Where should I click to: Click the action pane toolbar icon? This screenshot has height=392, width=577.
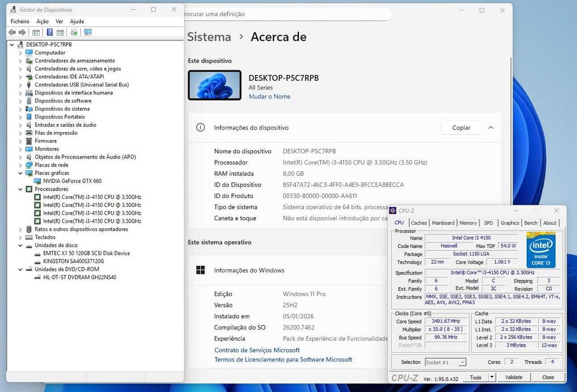tap(61, 32)
